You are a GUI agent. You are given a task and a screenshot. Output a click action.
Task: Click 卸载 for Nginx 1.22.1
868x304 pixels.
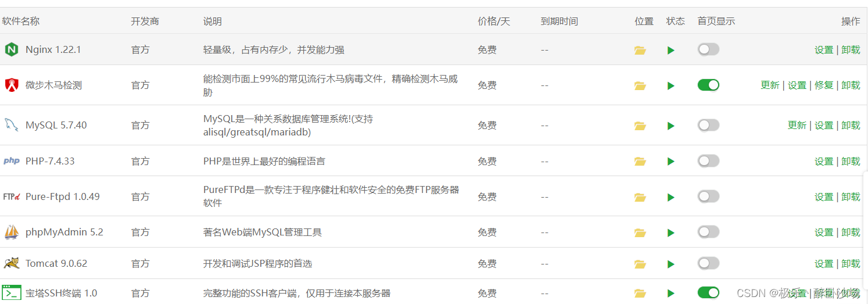pyautogui.click(x=851, y=50)
